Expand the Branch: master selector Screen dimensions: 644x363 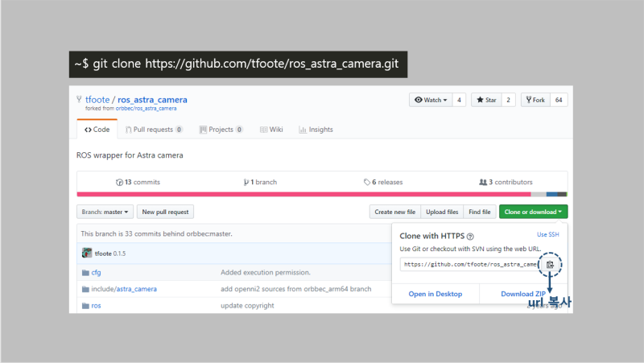coord(105,212)
